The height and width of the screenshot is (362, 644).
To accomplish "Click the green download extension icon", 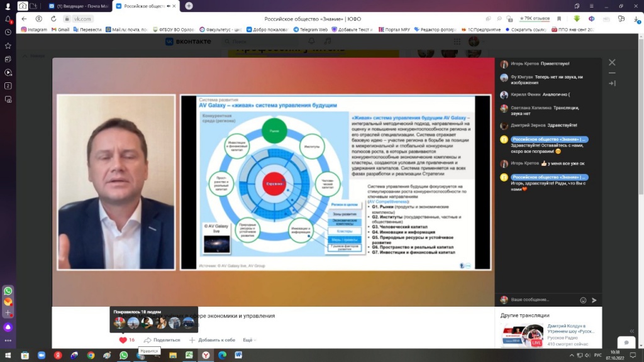I will 577,19.
